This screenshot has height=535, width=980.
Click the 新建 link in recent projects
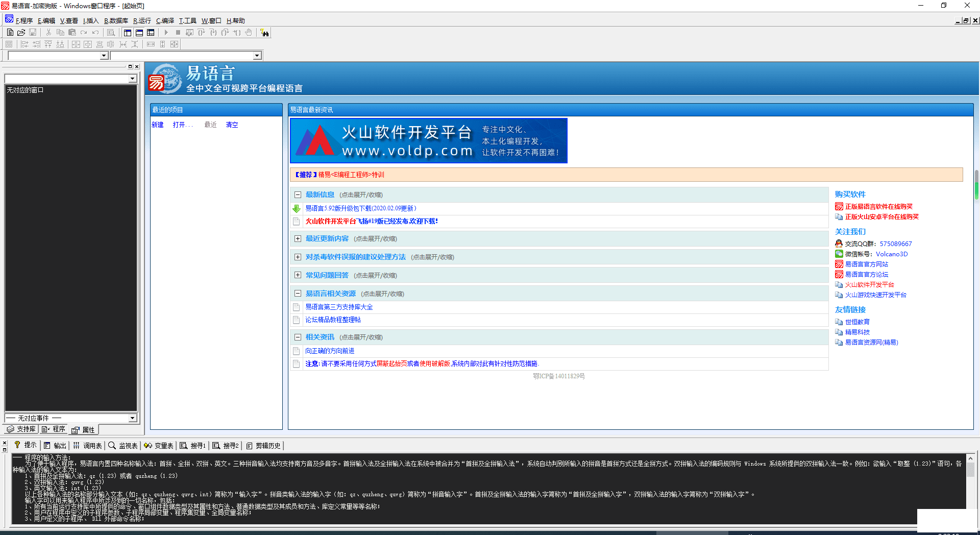coord(158,125)
